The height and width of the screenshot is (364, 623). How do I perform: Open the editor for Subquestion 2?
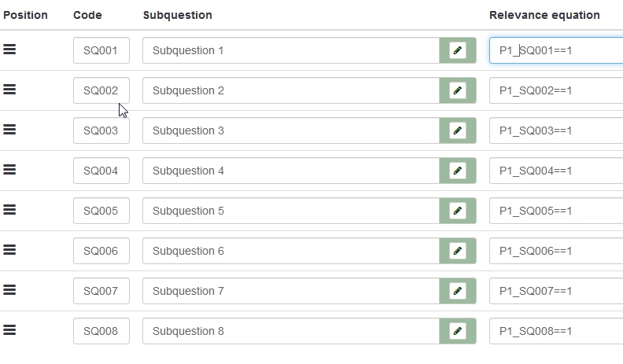point(458,90)
